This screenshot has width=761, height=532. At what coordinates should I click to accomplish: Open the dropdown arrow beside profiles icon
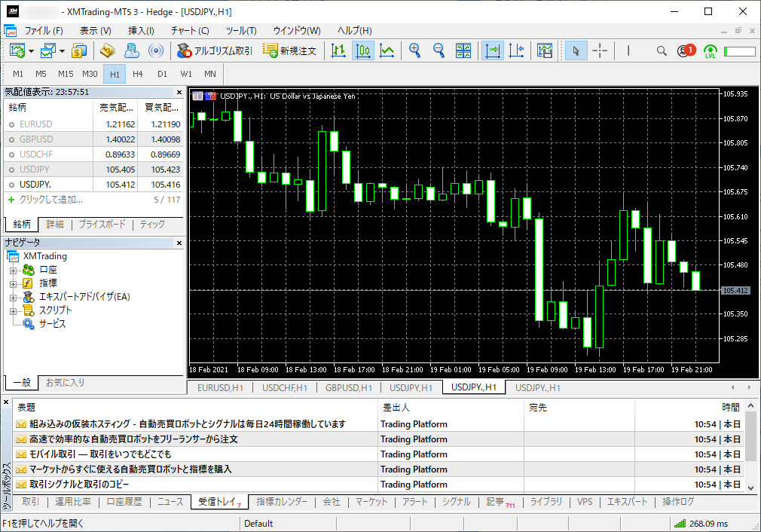pos(62,51)
